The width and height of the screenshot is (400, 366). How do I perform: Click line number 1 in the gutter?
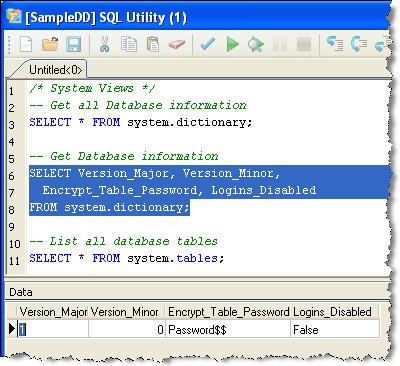(11, 91)
